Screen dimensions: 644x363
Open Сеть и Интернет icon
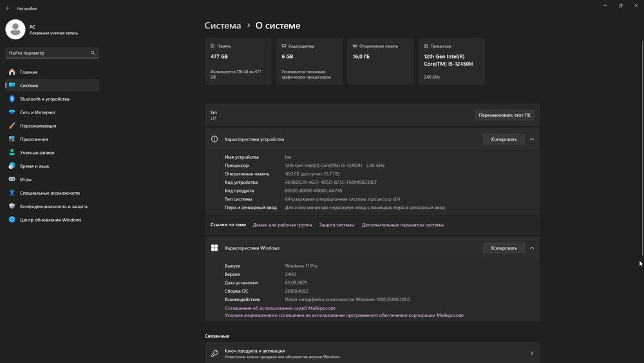(12, 112)
